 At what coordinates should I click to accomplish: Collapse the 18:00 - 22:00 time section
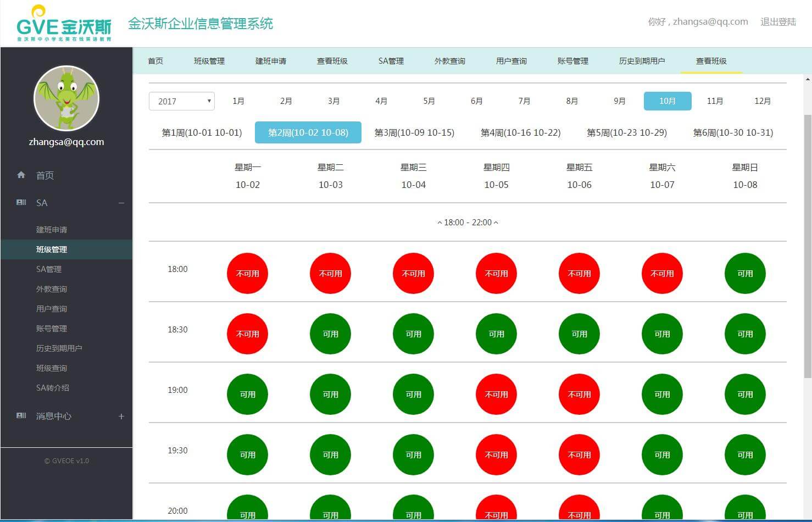tap(468, 223)
